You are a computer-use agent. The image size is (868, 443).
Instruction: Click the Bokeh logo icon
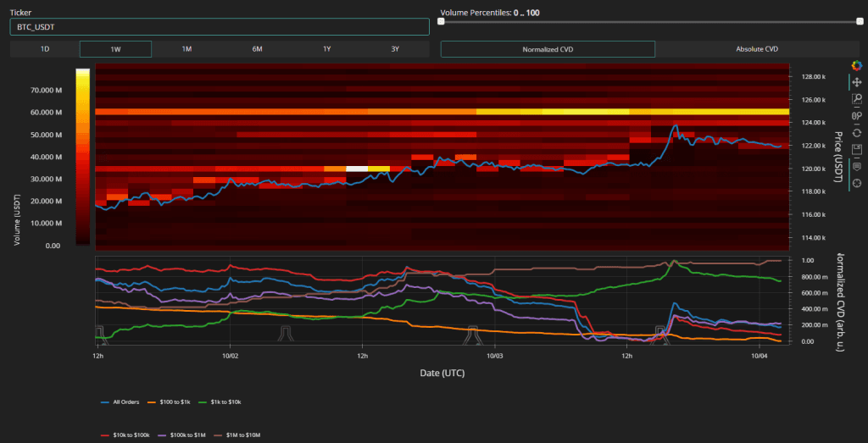pos(856,65)
